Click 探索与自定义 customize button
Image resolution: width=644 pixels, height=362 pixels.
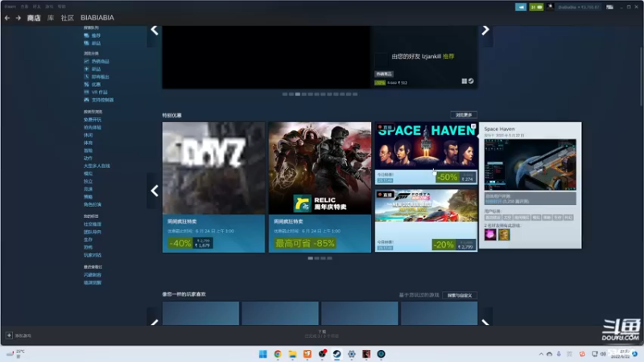[x=460, y=295]
